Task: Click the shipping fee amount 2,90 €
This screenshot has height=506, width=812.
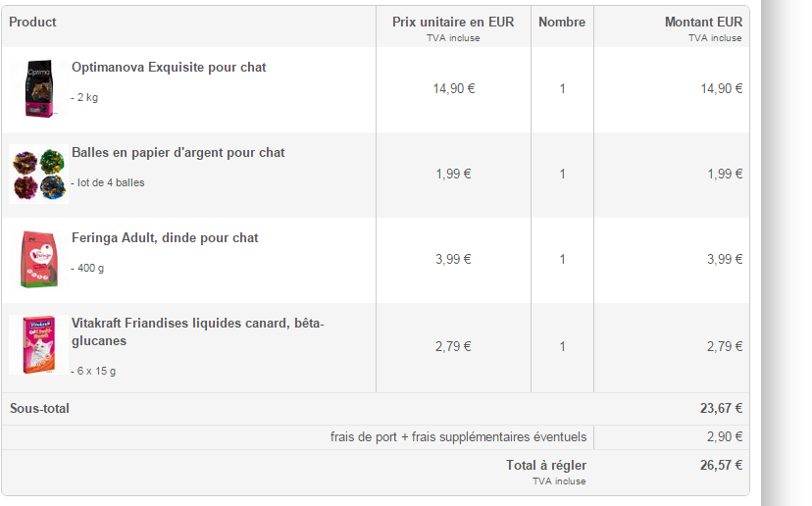Action: 725,437
